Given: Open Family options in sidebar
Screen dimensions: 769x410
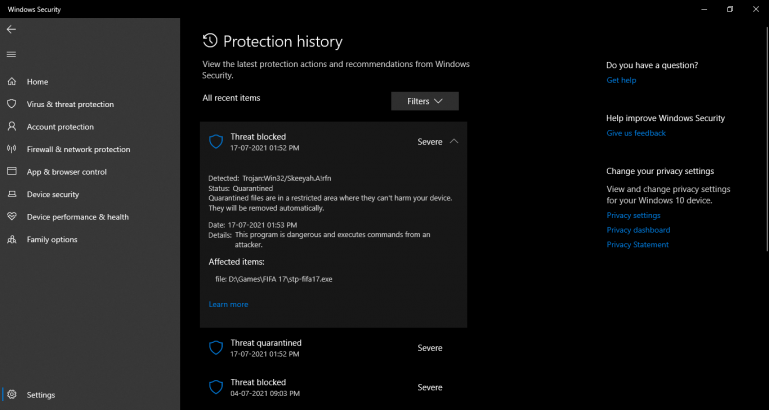Looking at the screenshot, I should 51,240.
